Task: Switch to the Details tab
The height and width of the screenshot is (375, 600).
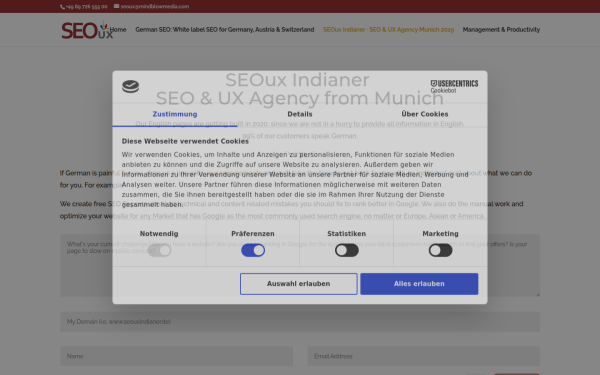Action: point(300,114)
